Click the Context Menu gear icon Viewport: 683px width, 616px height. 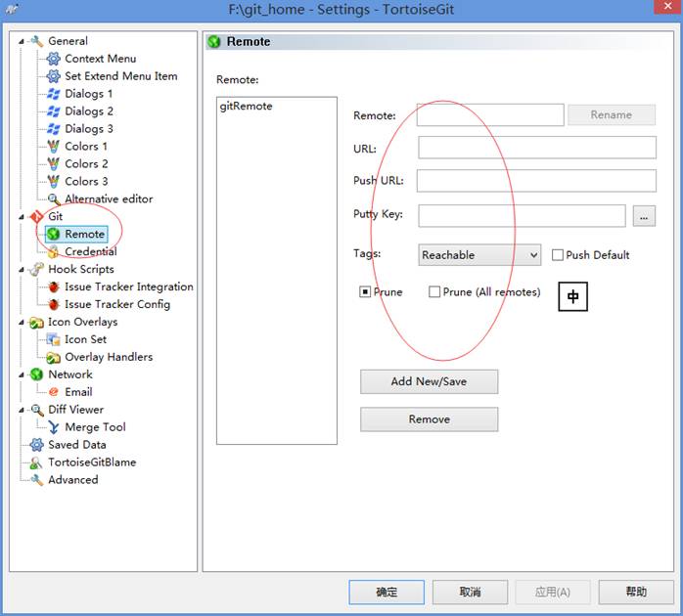pos(53,59)
